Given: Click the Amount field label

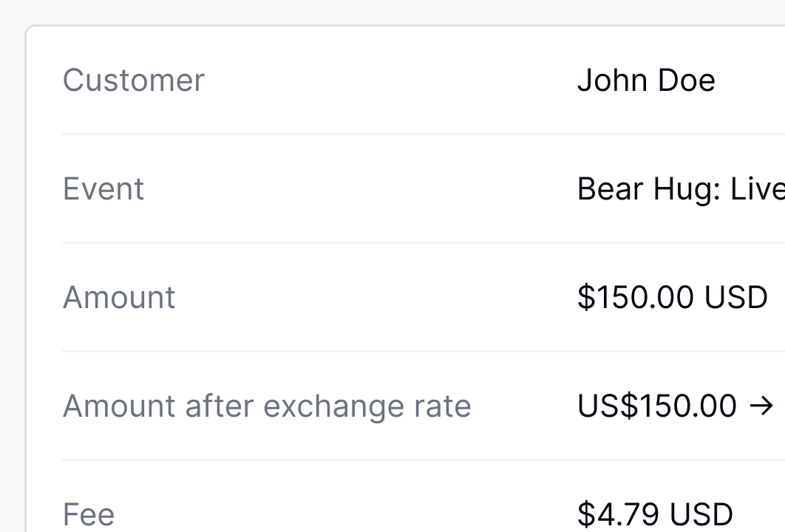Looking at the screenshot, I should [119, 297].
